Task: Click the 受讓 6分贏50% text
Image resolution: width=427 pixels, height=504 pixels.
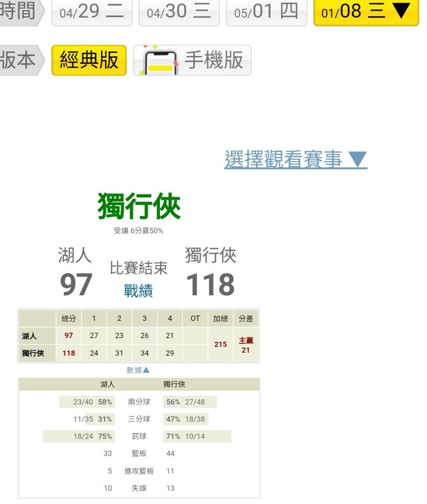Action: (138, 230)
